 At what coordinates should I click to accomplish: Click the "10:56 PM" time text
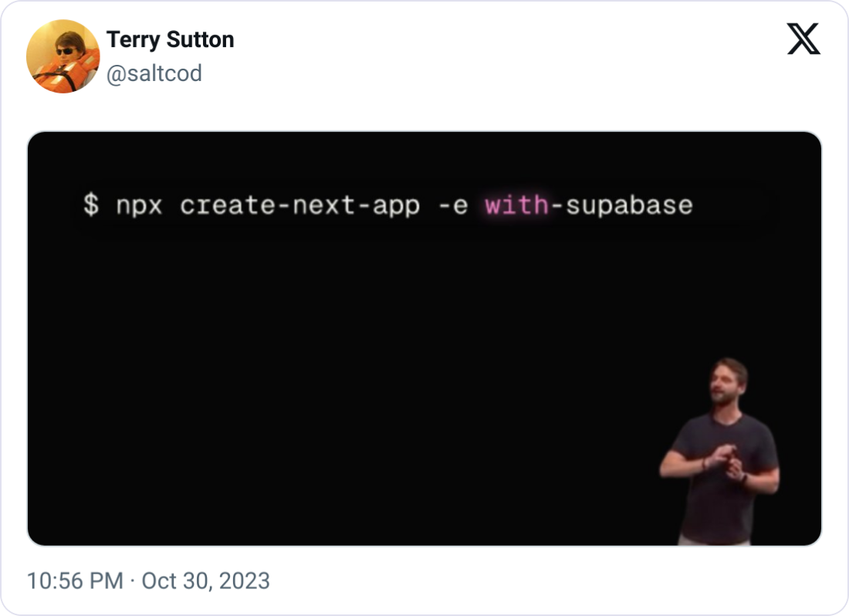(x=76, y=580)
